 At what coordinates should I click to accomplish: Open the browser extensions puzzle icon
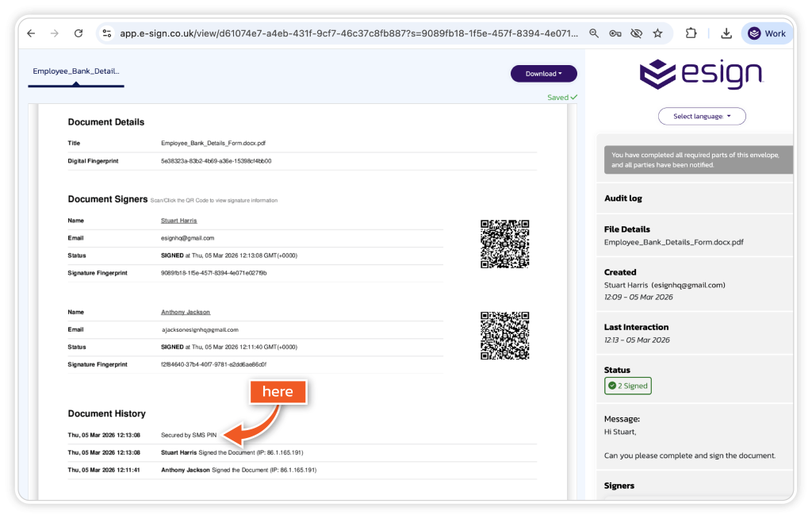[691, 33]
